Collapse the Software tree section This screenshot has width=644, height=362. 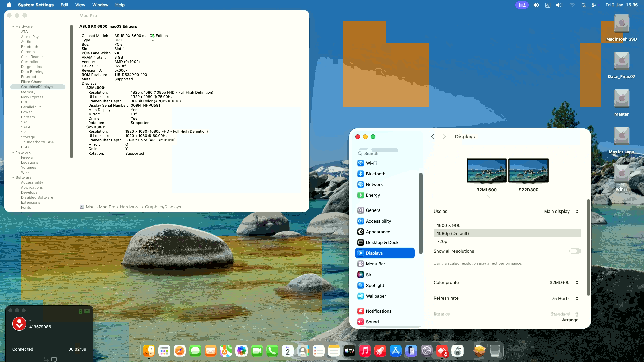pyautogui.click(x=13, y=177)
